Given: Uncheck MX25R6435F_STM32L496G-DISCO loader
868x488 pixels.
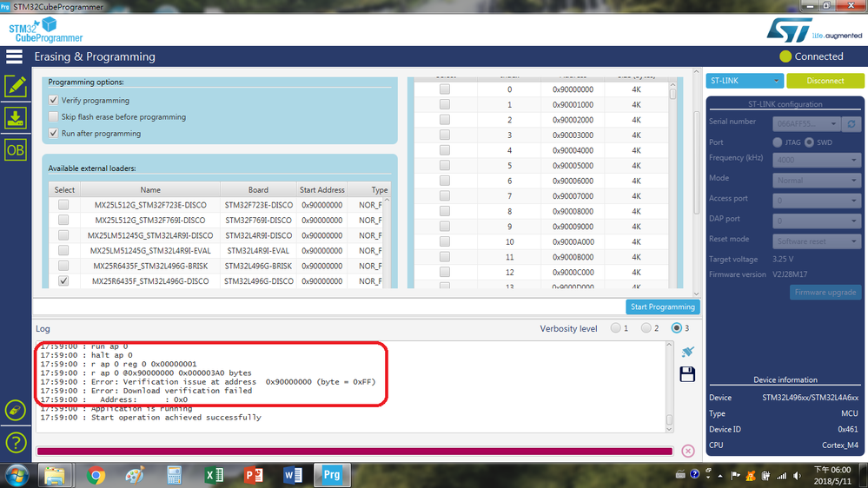Looking at the screenshot, I should 63,281.
